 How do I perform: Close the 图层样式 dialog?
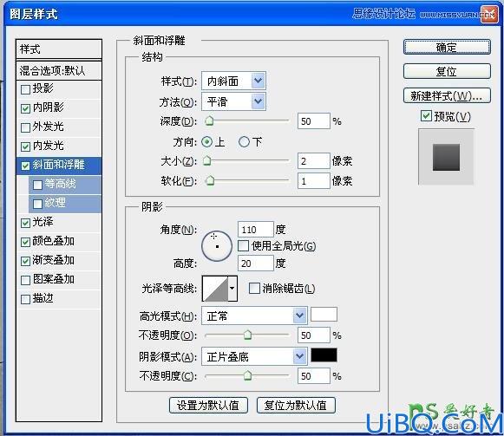pos(489,15)
